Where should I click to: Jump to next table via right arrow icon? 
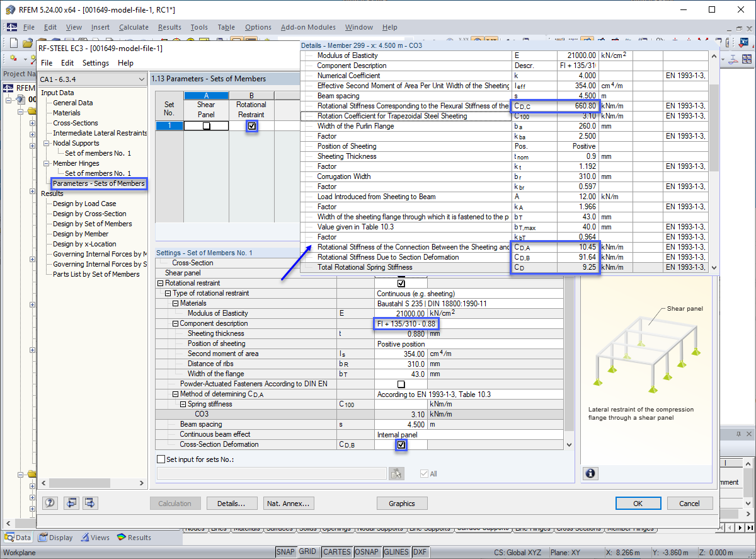point(89,503)
